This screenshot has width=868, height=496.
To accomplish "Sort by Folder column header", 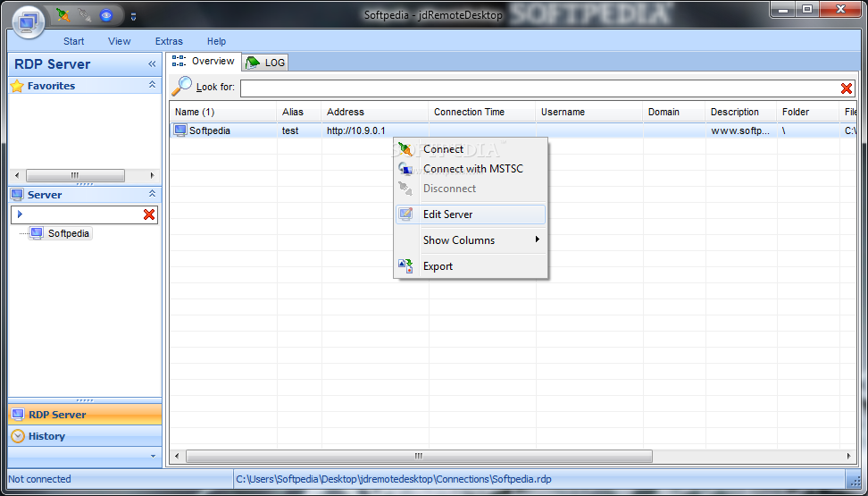I will pos(807,112).
